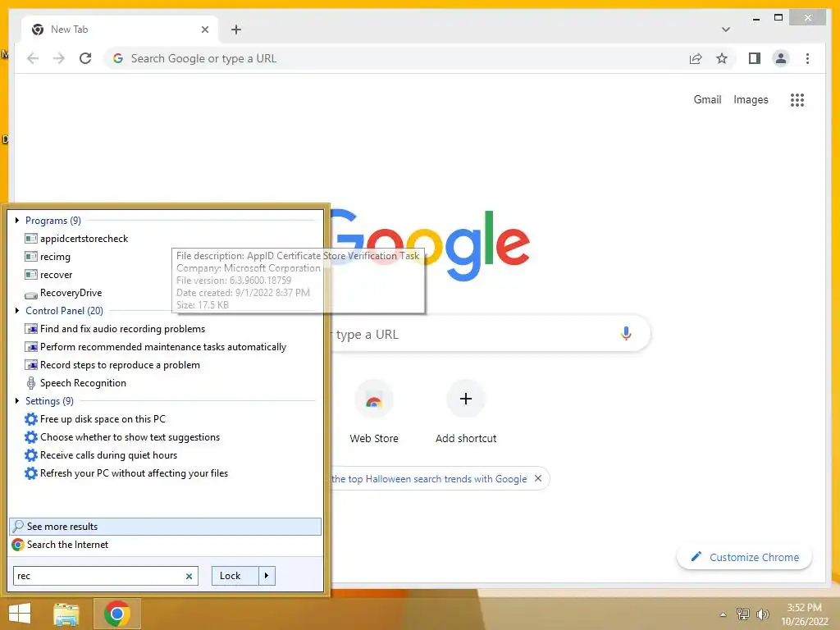Go back in Chrome
This screenshot has height=630, width=840.
33,58
